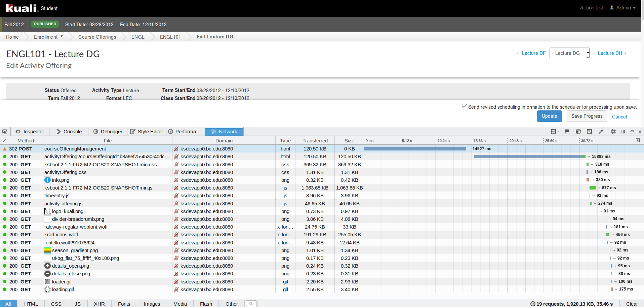Navigate to Home breadcrumb

[12, 37]
